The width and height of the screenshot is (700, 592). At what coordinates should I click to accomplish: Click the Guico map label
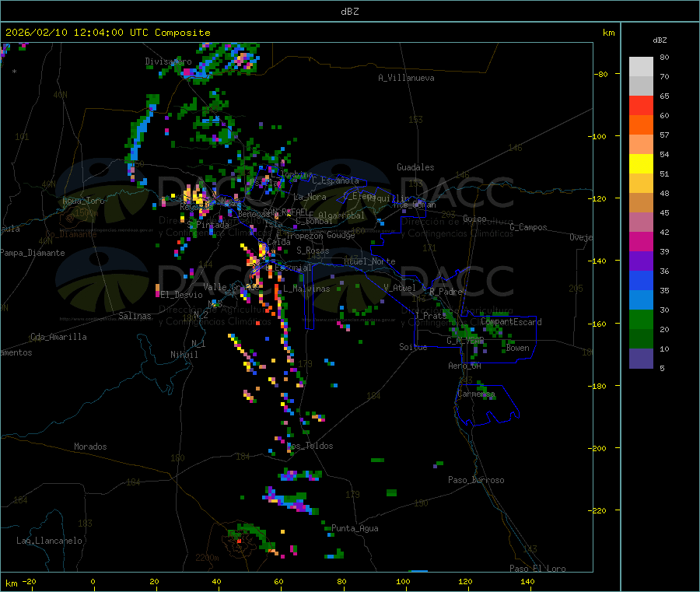pos(474,219)
